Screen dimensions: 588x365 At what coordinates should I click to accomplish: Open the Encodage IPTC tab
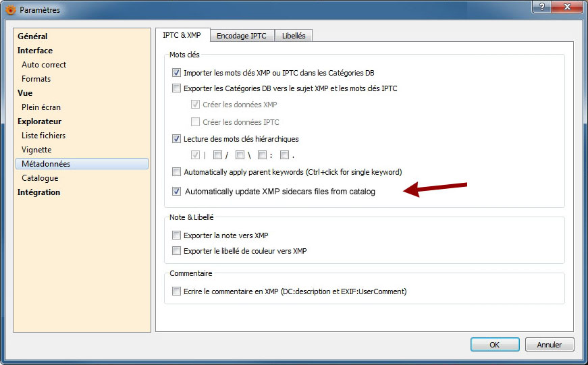tap(242, 36)
